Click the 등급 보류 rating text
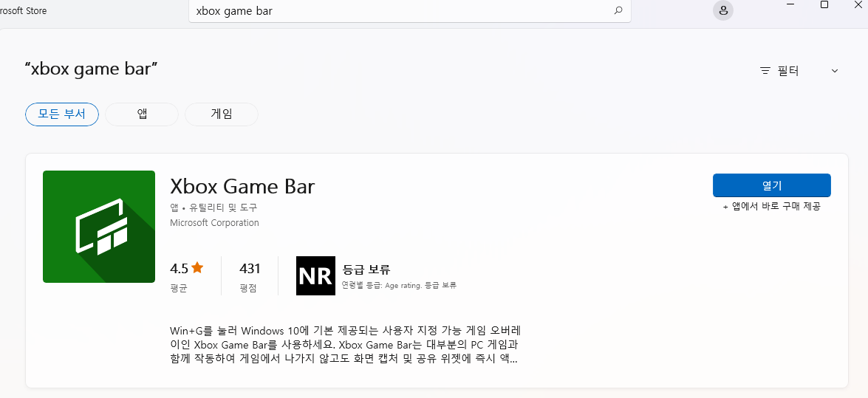Viewport: 868px width, 398px height. [366, 270]
